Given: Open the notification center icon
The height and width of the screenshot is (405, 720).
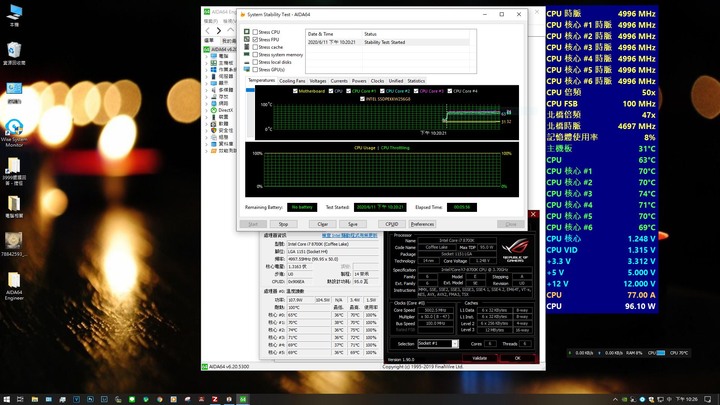Looking at the screenshot, I should [x=708, y=399].
